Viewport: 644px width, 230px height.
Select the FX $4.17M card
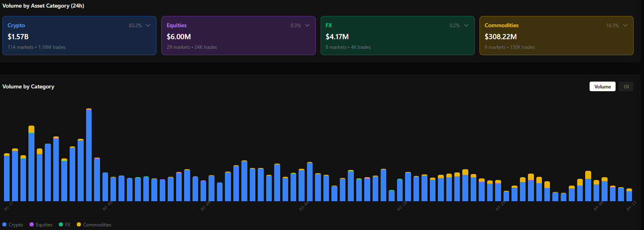click(397, 36)
